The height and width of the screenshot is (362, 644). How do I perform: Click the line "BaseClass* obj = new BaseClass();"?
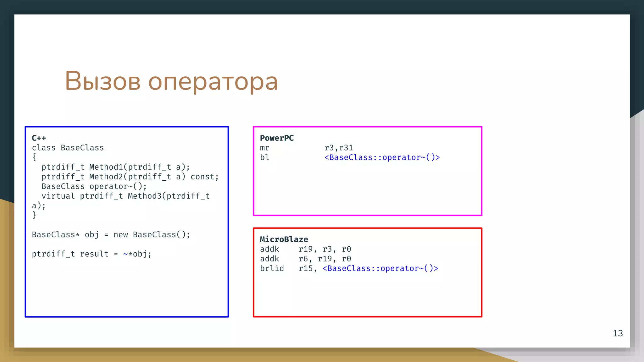tap(111, 235)
